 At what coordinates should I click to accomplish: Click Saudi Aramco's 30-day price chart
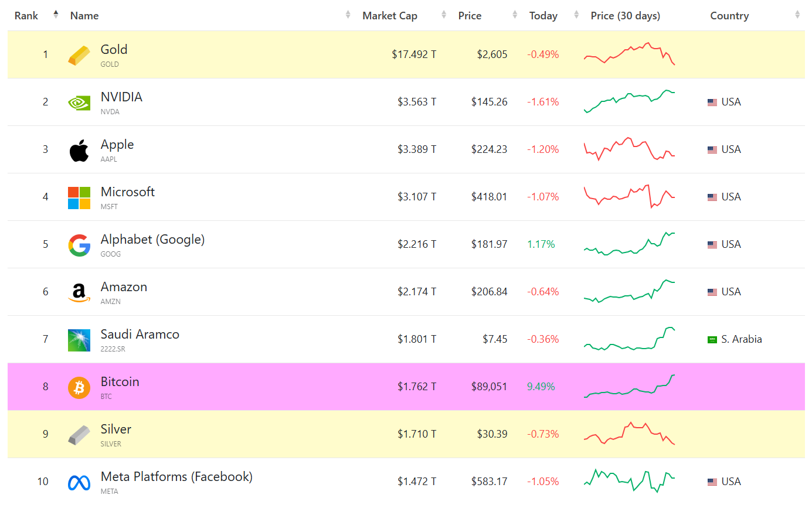(x=629, y=339)
